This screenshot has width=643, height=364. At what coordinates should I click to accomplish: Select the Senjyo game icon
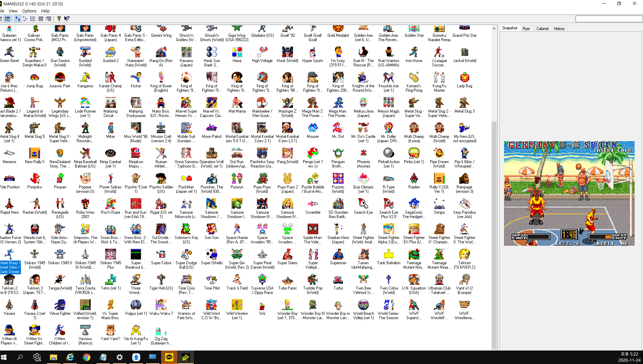point(439,204)
